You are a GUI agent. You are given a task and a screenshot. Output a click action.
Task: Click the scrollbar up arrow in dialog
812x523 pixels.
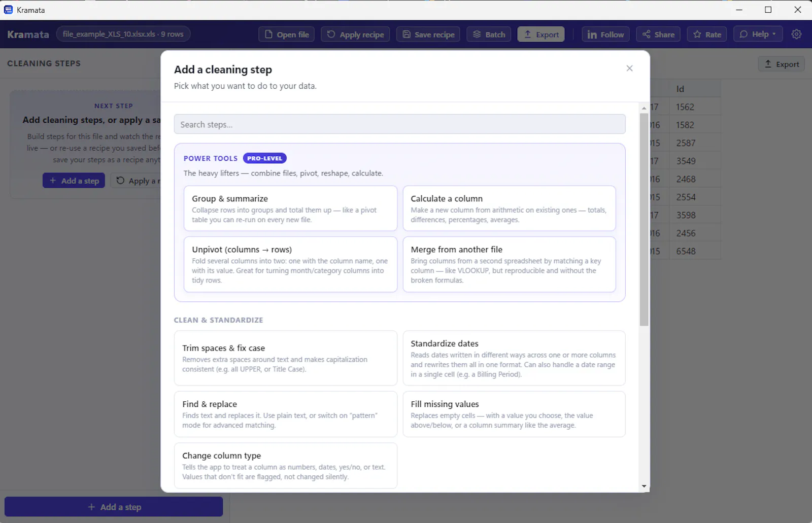point(644,108)
